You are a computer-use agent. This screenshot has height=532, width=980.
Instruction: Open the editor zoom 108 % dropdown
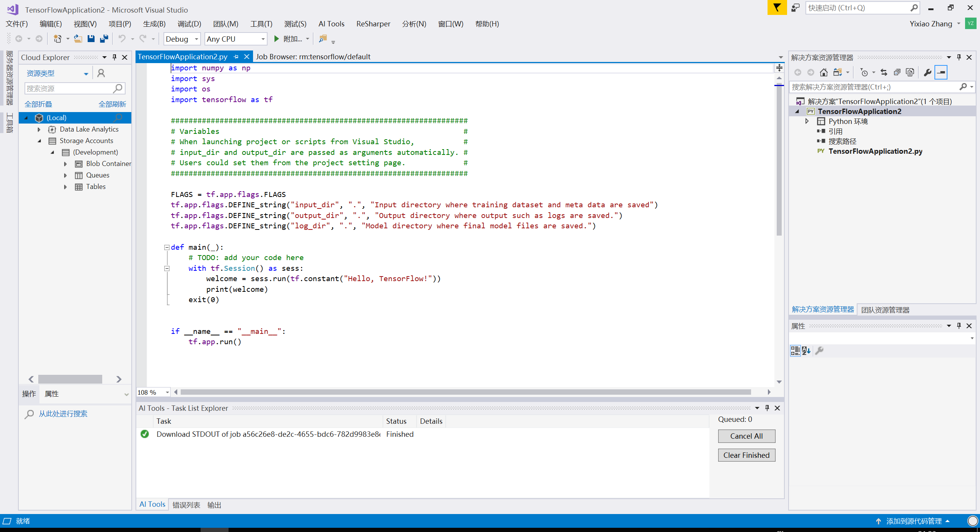(x=167, y=392)
